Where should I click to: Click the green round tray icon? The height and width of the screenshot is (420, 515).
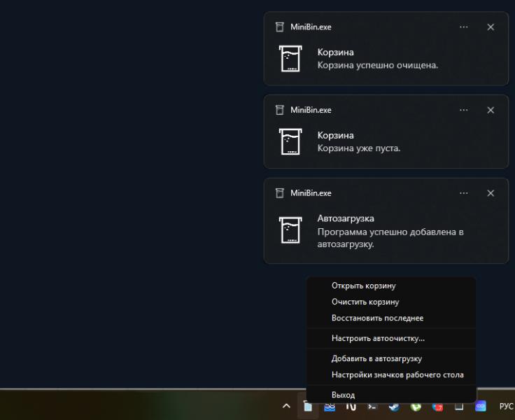tap(416, 407)
